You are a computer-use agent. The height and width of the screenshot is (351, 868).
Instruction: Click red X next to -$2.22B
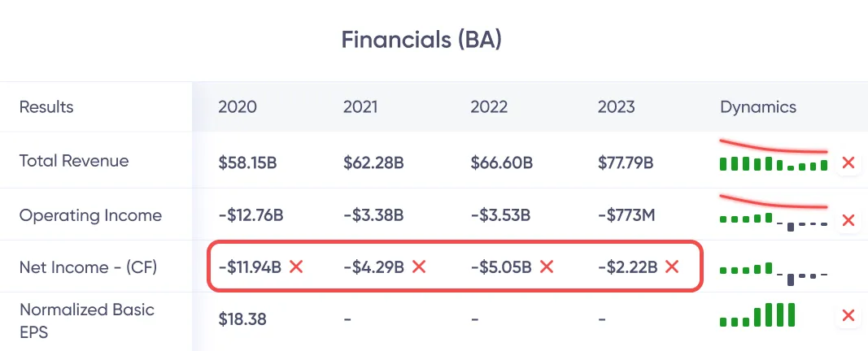click(673, 266)
